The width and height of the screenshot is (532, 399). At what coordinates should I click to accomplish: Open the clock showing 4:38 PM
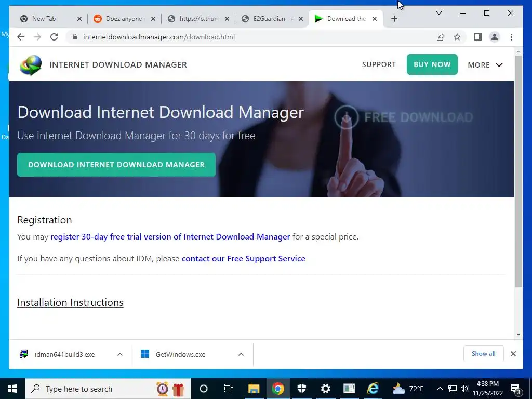click(487, 389)
